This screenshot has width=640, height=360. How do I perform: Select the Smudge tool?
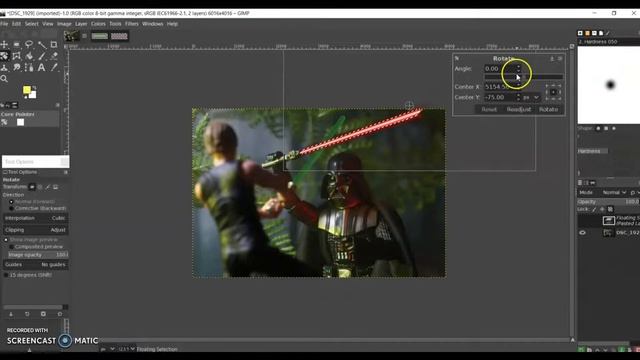pos(17,67)
